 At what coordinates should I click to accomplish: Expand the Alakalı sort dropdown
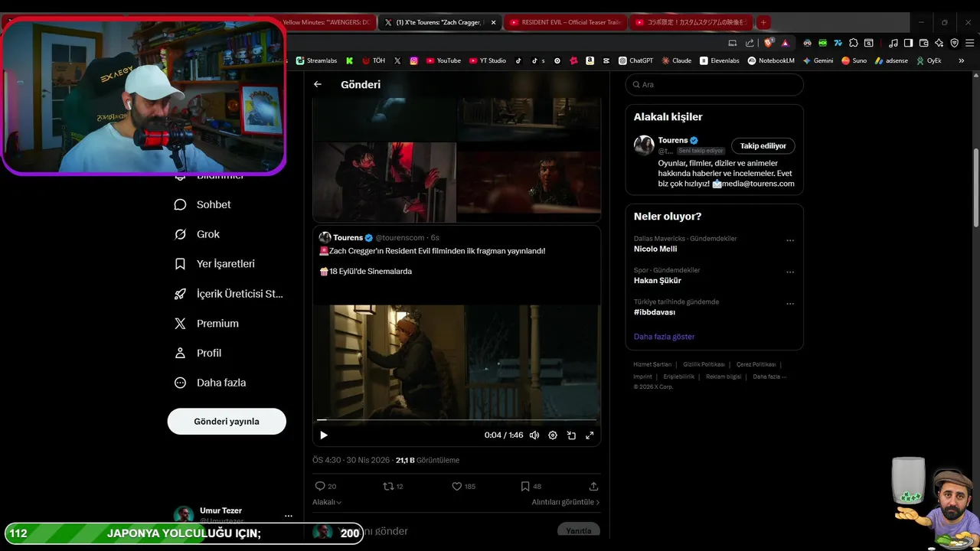[x=327, y=502]
